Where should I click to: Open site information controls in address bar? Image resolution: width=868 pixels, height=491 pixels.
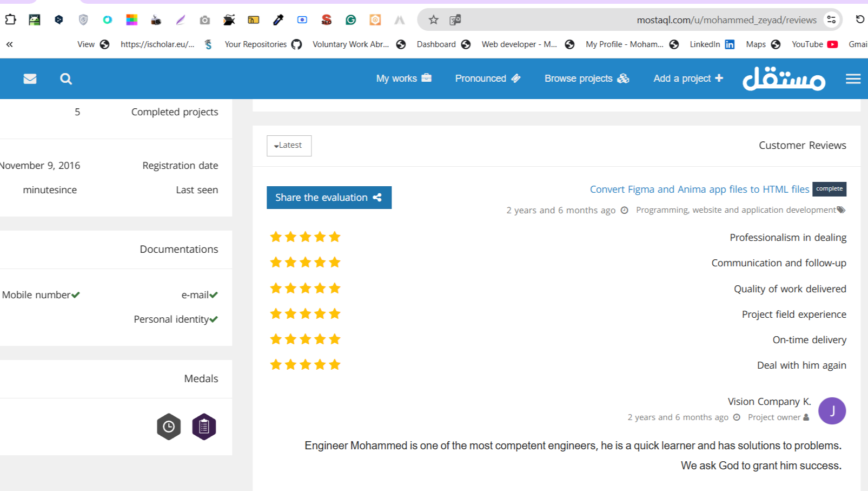[x=831, y=20]
